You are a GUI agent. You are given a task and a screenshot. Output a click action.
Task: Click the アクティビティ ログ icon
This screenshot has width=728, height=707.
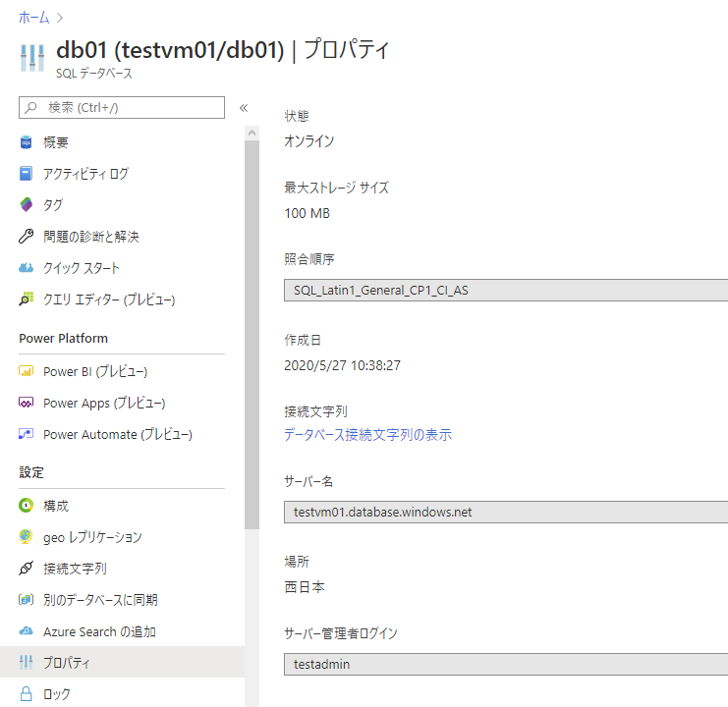[x=26, y=174]
